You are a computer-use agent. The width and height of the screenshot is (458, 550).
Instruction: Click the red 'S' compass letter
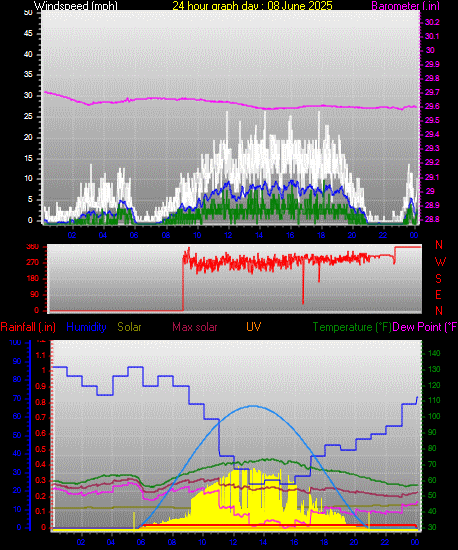pyautogui.click(x=438, y=279)
